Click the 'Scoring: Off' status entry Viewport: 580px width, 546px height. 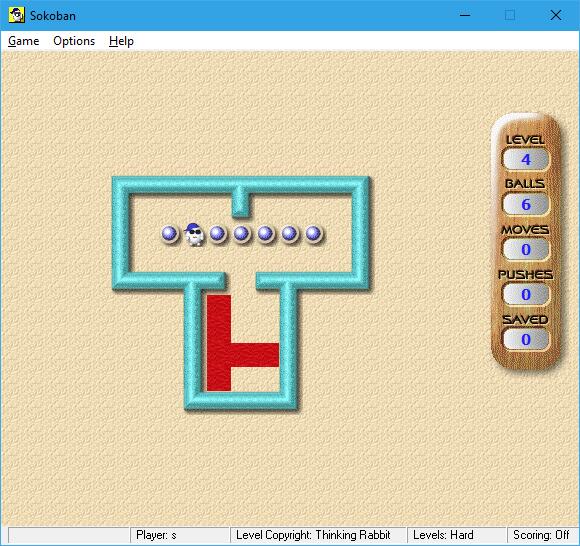(542, 535)
